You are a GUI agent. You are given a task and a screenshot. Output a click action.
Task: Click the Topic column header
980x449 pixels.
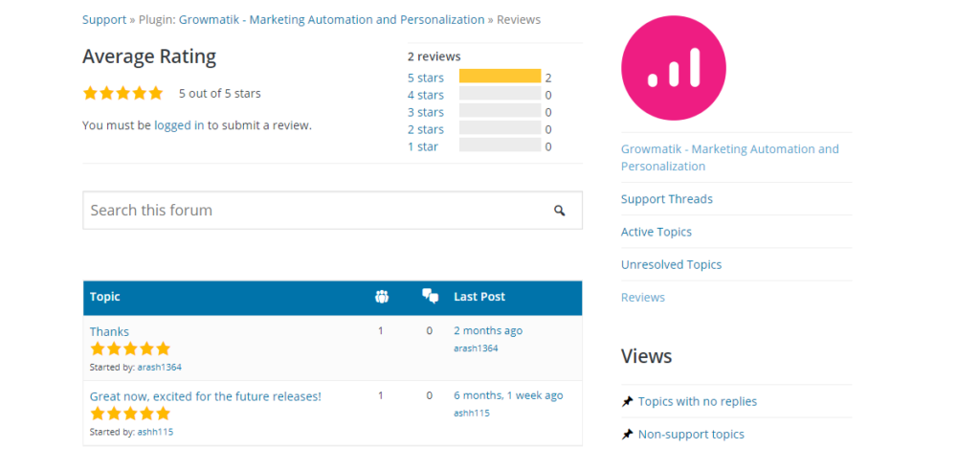pos(105,297)
